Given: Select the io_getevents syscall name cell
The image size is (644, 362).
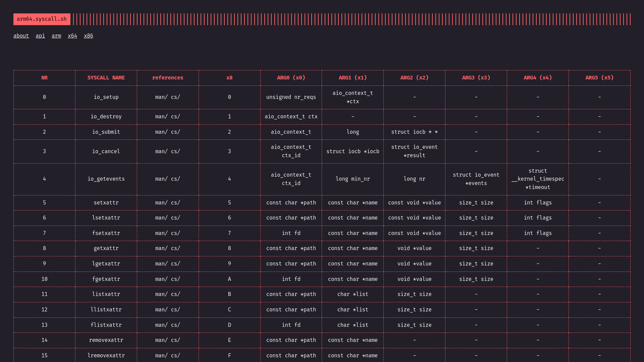Looking at the screenshot, I should point(106,179).
